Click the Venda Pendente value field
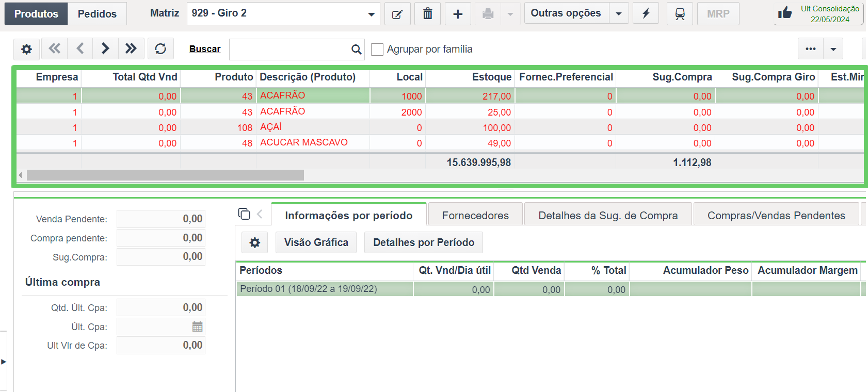868x392 pixels. tap(161, 219)
